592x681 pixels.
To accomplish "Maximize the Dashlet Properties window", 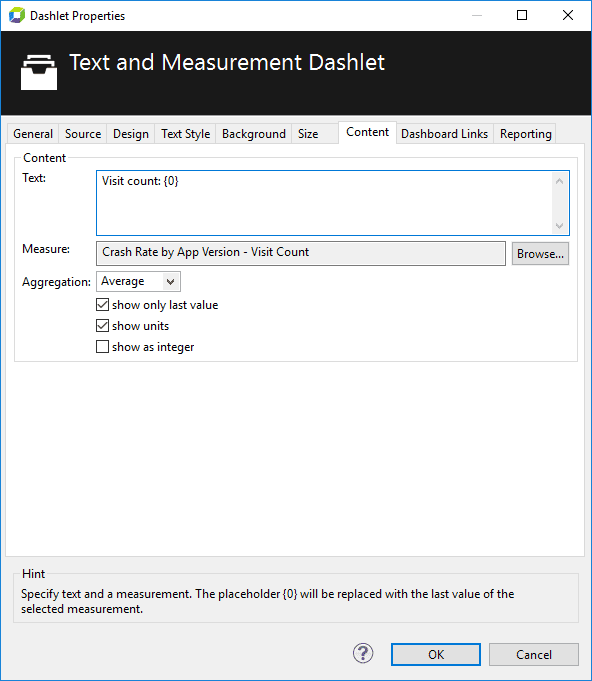I will [522, 15].
